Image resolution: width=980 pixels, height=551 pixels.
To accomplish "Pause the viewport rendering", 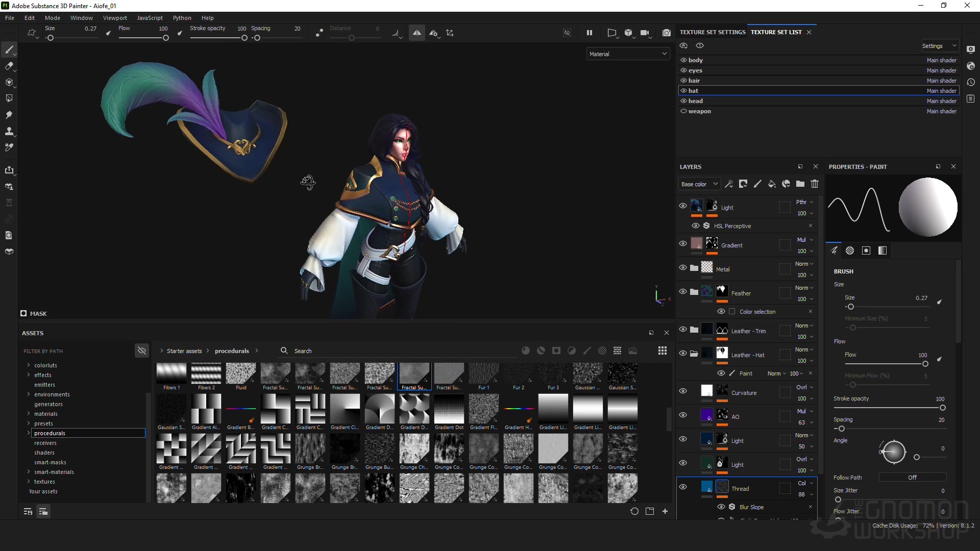I will point(590,33).
